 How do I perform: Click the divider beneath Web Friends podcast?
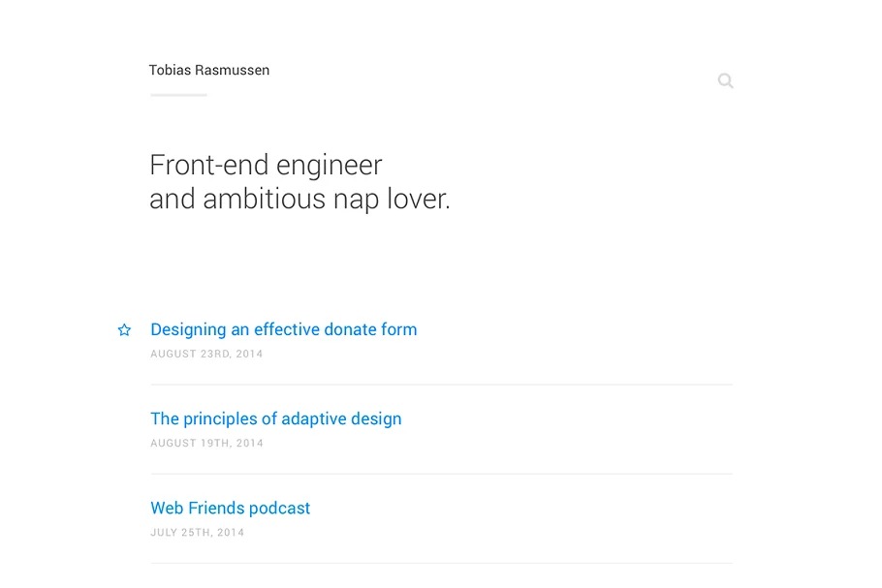click(x=441, y=563)
